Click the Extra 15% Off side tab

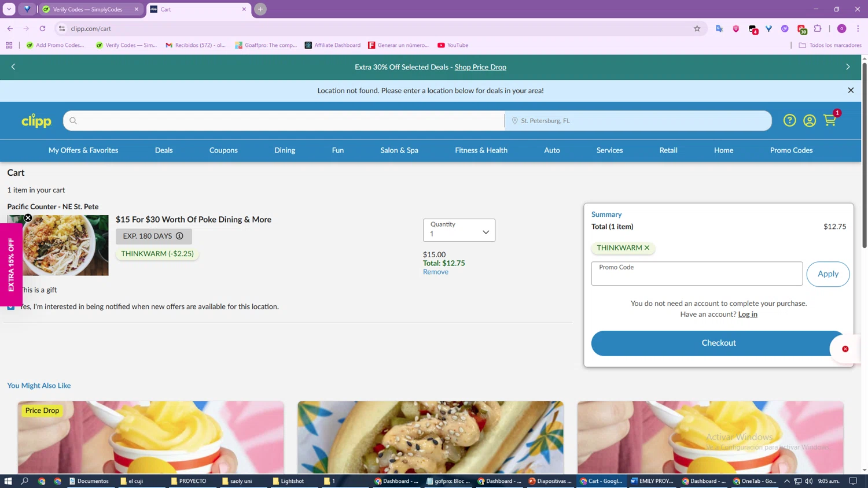point(11,265)
